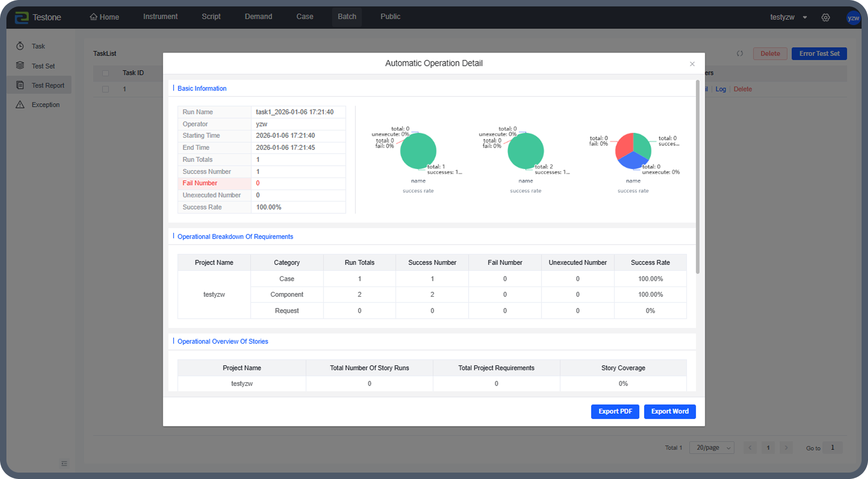868x479 pixels.
Task: Export the report as PDF
Action: coord(615,412)
